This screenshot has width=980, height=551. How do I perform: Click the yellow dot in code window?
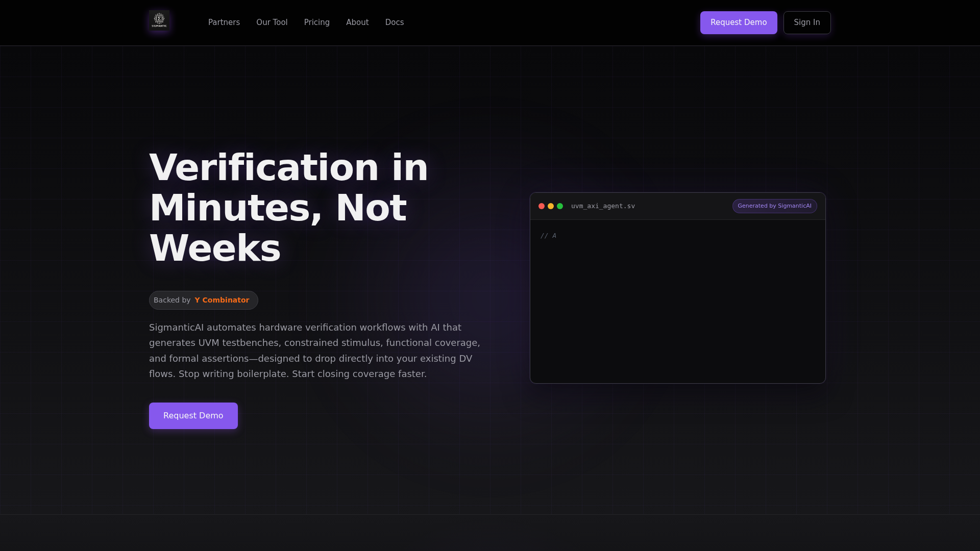click(x=551, y=206)
